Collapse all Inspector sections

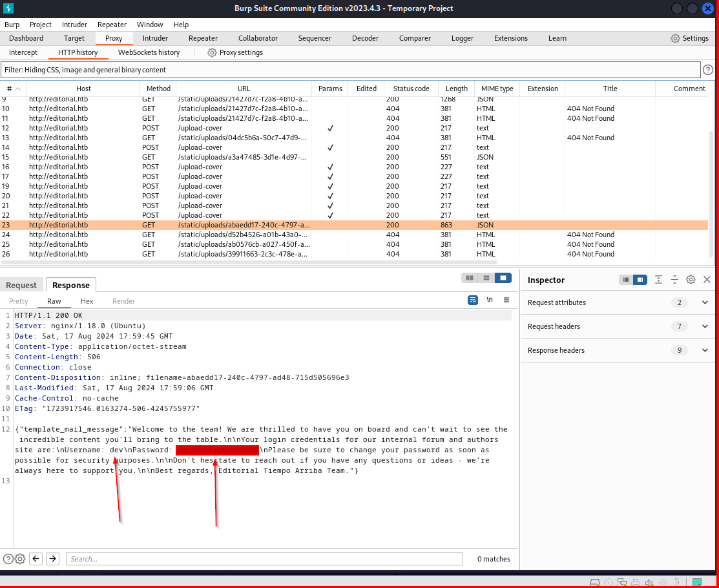[x=674, y=280]
